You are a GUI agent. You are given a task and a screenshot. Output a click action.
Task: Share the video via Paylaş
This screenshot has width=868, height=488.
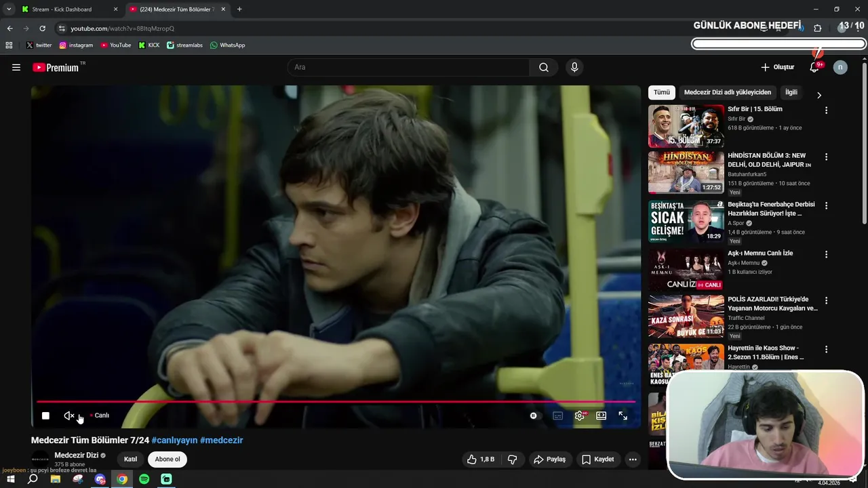click(x=549, y=459)
